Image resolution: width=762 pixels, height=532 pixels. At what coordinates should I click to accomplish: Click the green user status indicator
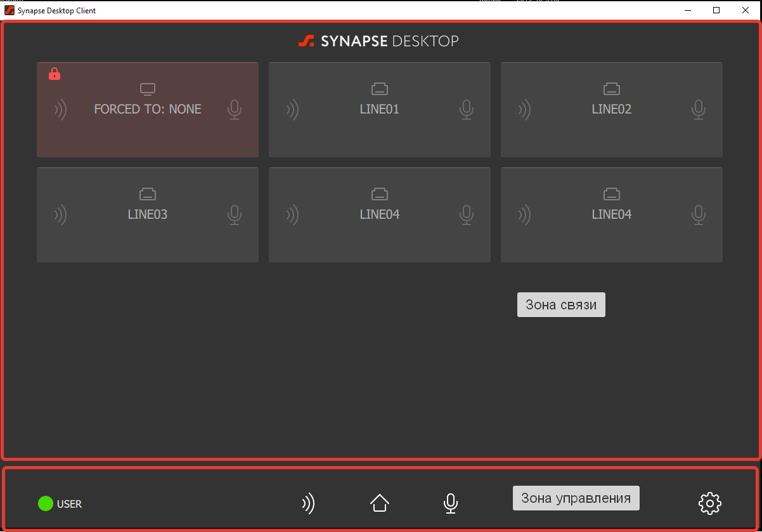(x=45, y=504)
